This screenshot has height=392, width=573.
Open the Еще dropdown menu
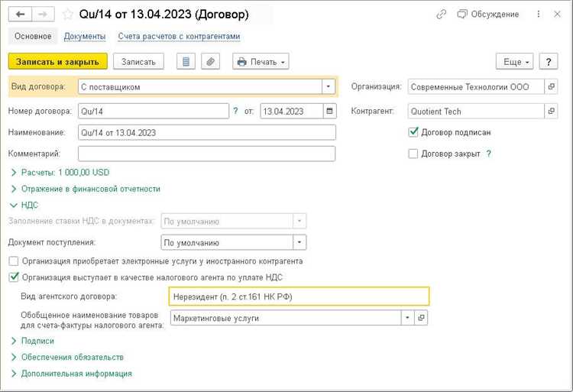(x=514, y=62)
